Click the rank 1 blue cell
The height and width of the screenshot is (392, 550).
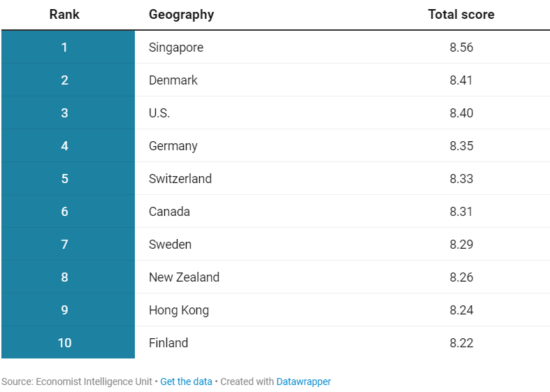point(64,48)
